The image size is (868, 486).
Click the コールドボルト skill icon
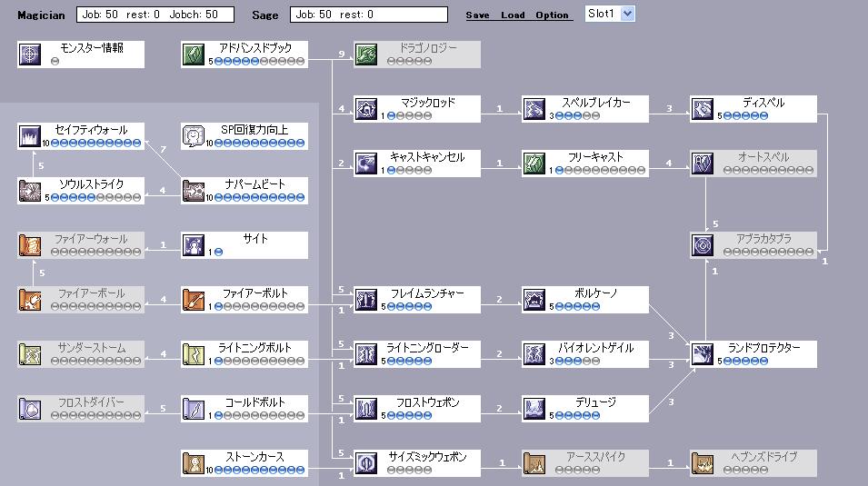(194, 409)
